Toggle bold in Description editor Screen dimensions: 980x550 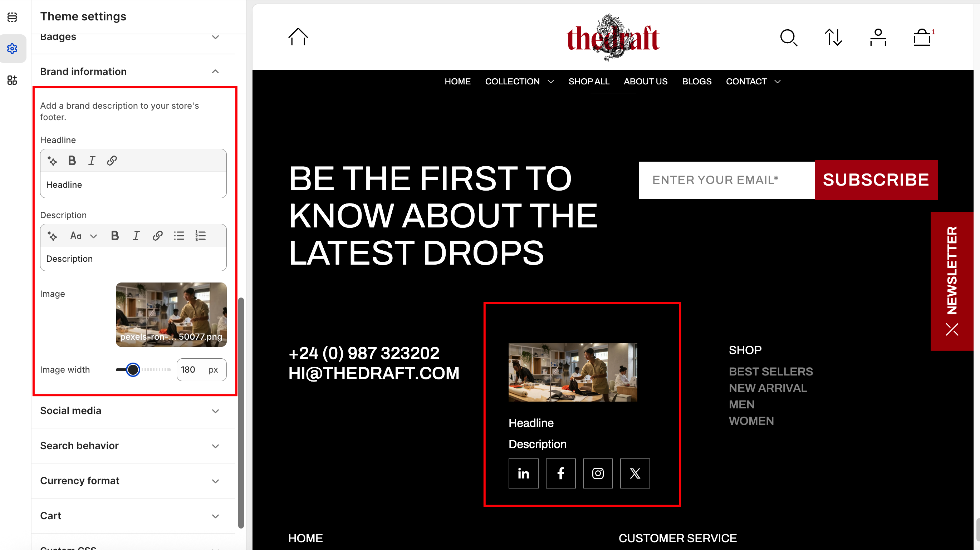(x=115, y=236)
